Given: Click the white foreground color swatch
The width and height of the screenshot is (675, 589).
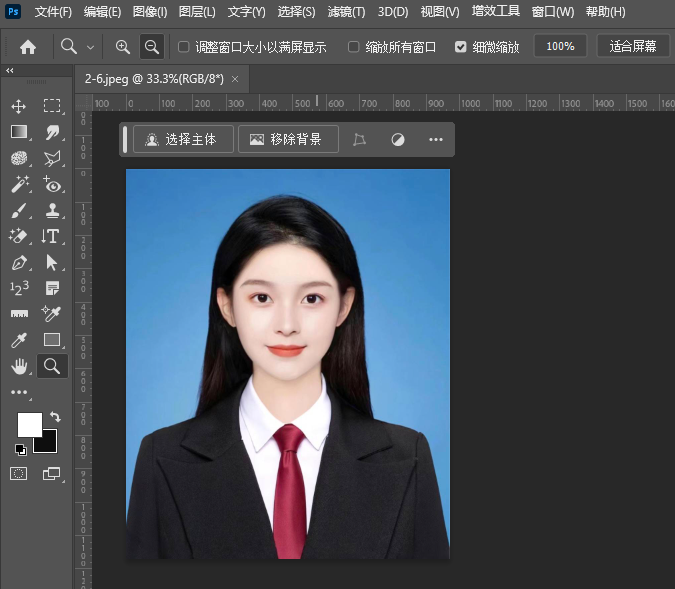Looking at the screenshot, I should coord(28,424).
